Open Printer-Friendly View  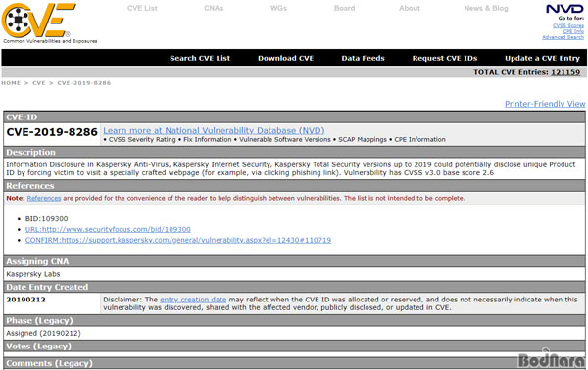coord(545,104)
